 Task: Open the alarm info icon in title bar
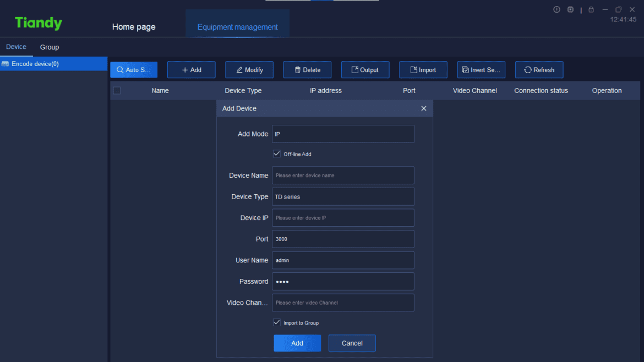pos(556,9)
